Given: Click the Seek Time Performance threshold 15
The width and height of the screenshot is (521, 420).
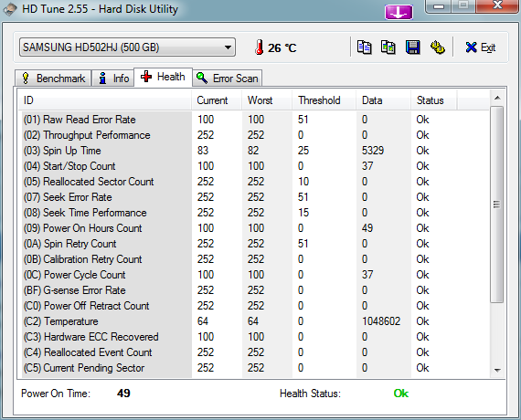Looking at the screenshot, I should [x=303, y=213].
